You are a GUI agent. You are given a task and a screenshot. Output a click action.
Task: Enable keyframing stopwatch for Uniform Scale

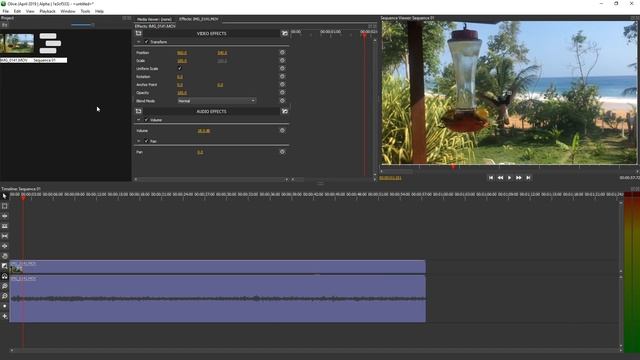[x=282, y=69]
